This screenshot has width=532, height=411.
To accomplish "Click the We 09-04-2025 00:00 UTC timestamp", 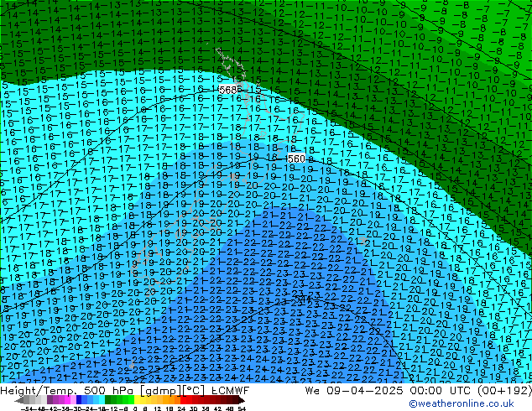I will click(x=418, y=390).
